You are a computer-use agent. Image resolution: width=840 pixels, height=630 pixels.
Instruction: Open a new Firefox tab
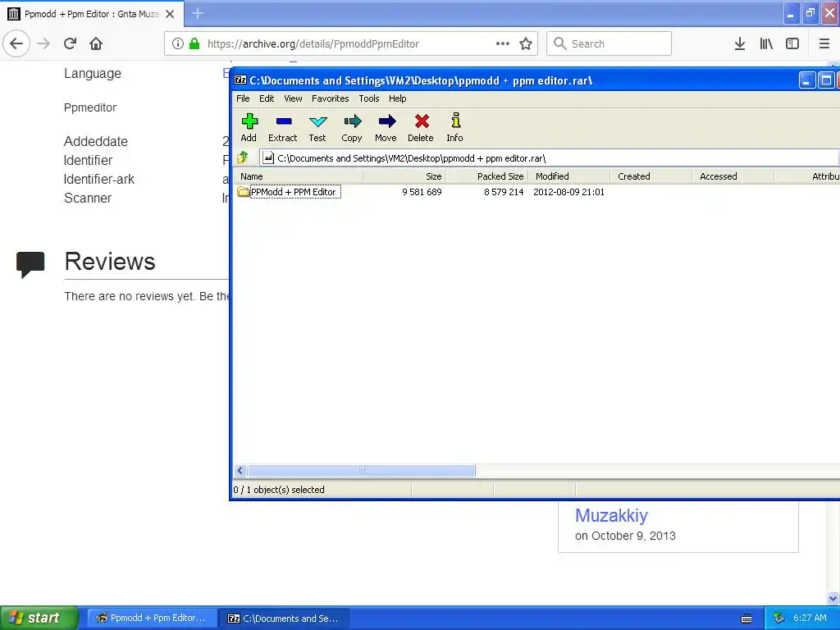[x=198, y=13]
